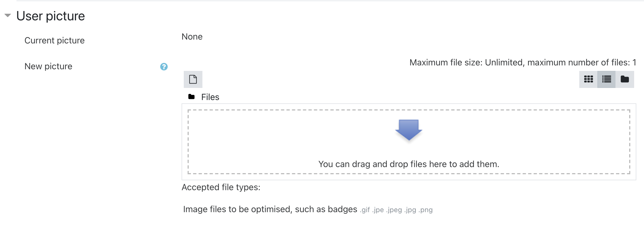Switch file picker to icon grid view
The height and width of the screenshot is (227, 644).
pos(588,79)
